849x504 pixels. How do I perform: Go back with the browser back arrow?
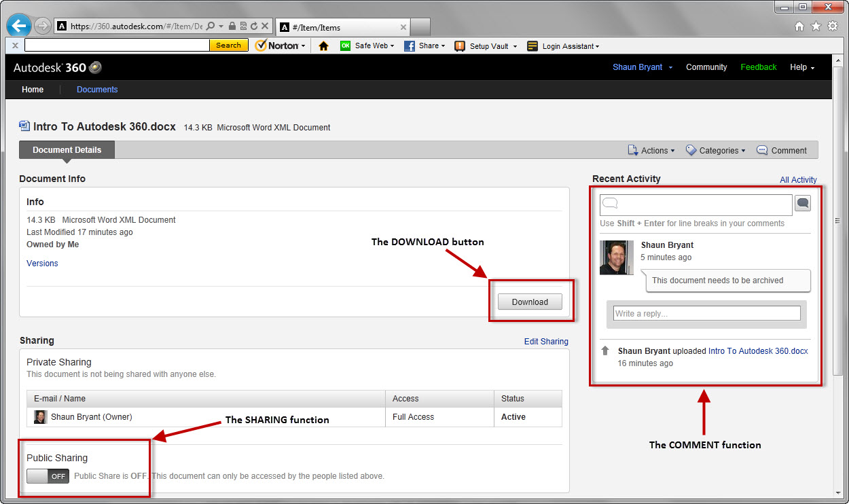pos(19,26)
